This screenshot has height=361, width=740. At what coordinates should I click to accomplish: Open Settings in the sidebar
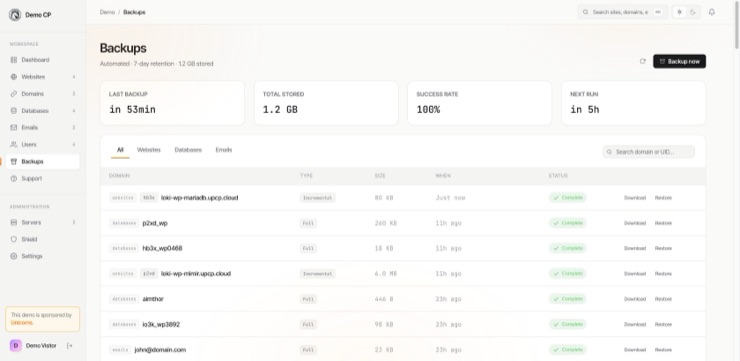tap(43, 256)
